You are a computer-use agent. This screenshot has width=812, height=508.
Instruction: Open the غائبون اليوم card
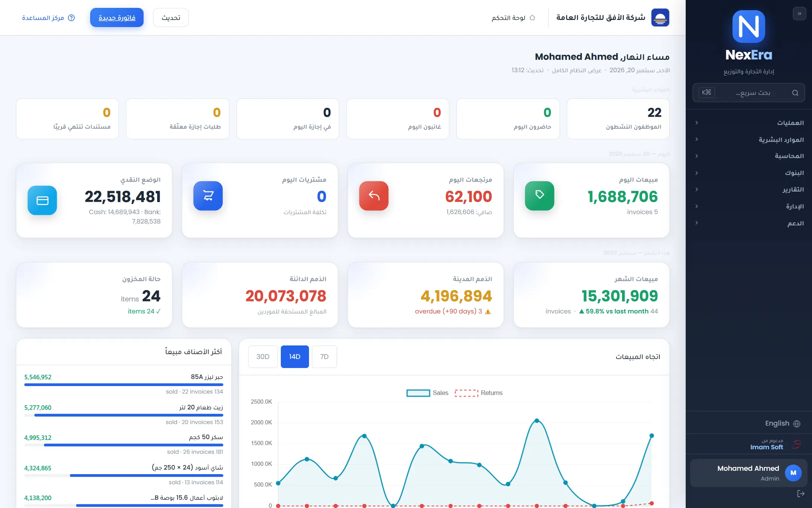398,119
